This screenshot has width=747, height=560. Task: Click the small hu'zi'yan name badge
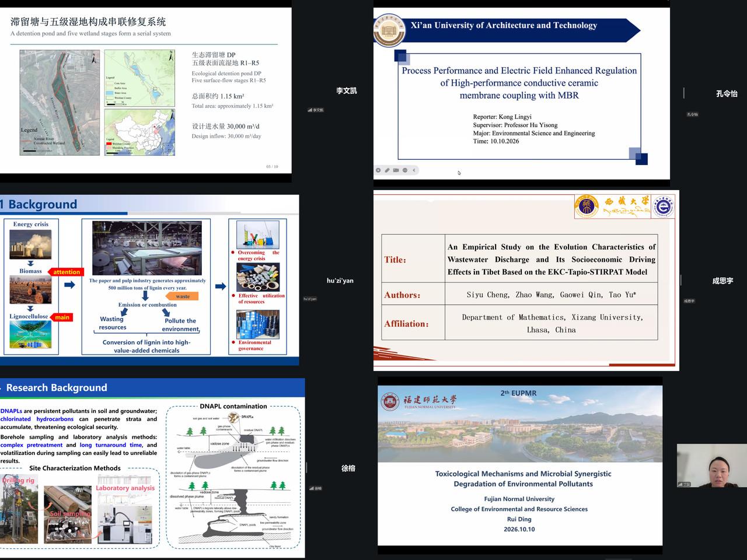[310, 299]
